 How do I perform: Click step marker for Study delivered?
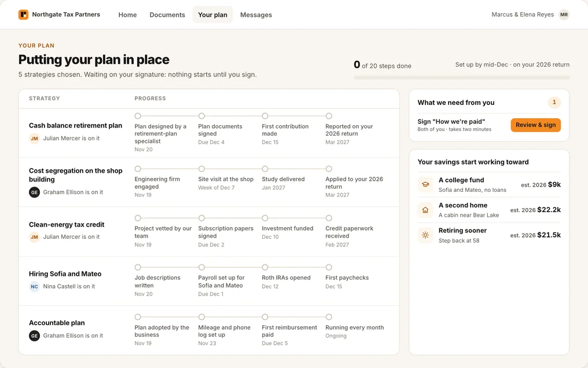coord(265,169)
